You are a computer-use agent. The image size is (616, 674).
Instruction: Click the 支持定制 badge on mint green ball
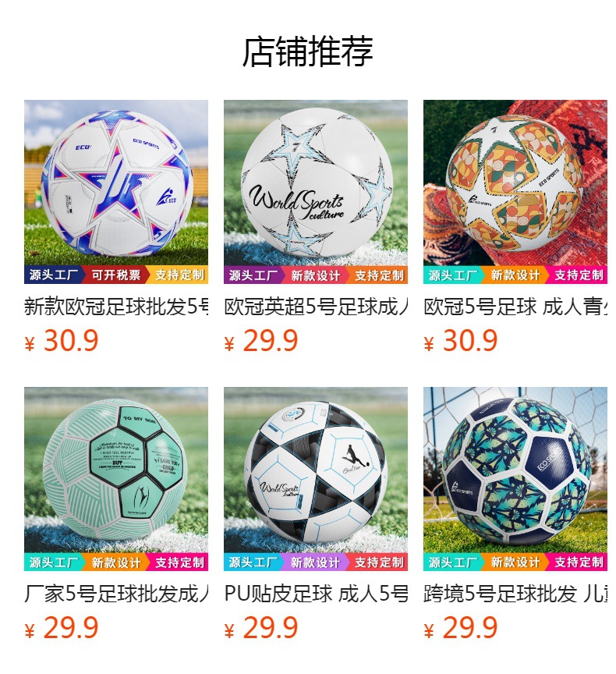tap(179, 562)
